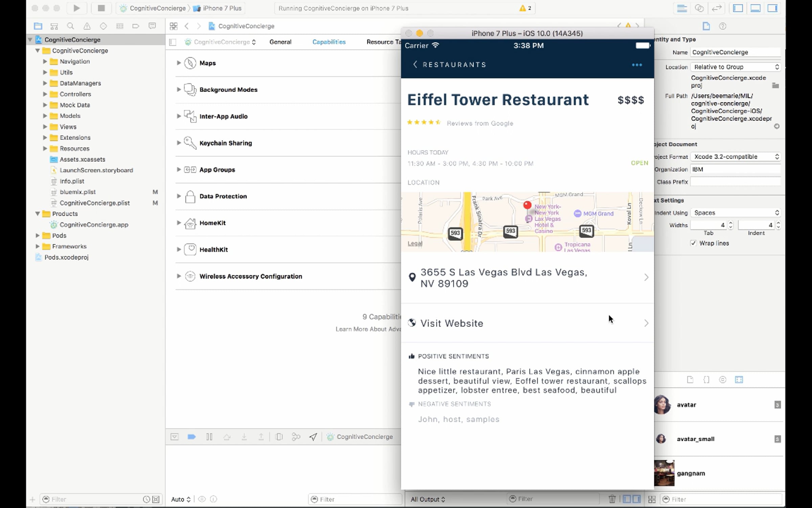Viewport: 812px width, 508px height.
Task: Click the back chevron next to RESTAURANTS
Action: 415,64
